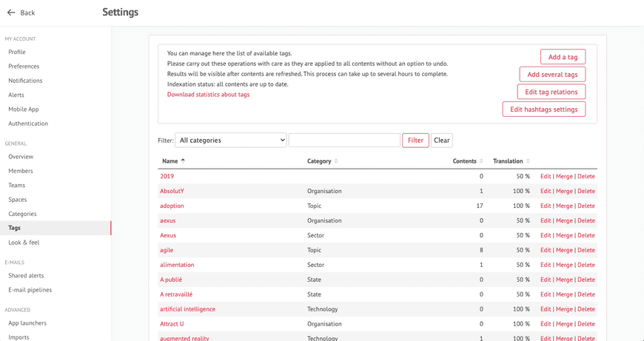The height and width of the screenshot is (341, 644).
Task: Open the A publié tag
Action: [171, 280]
